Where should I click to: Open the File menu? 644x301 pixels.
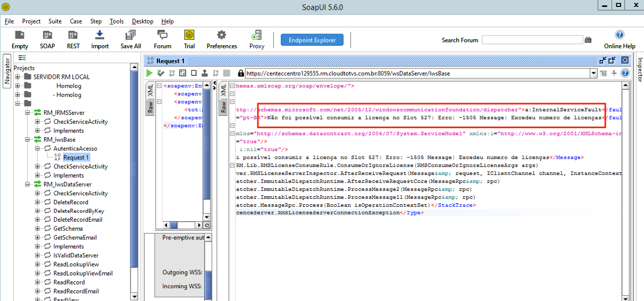(9, 21)
